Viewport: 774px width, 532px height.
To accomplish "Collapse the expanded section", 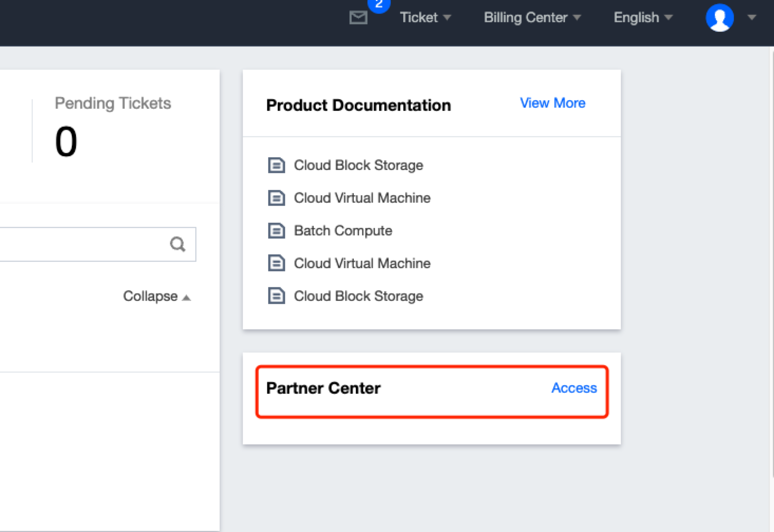I will pyautogui.click(x=156, y=296).
